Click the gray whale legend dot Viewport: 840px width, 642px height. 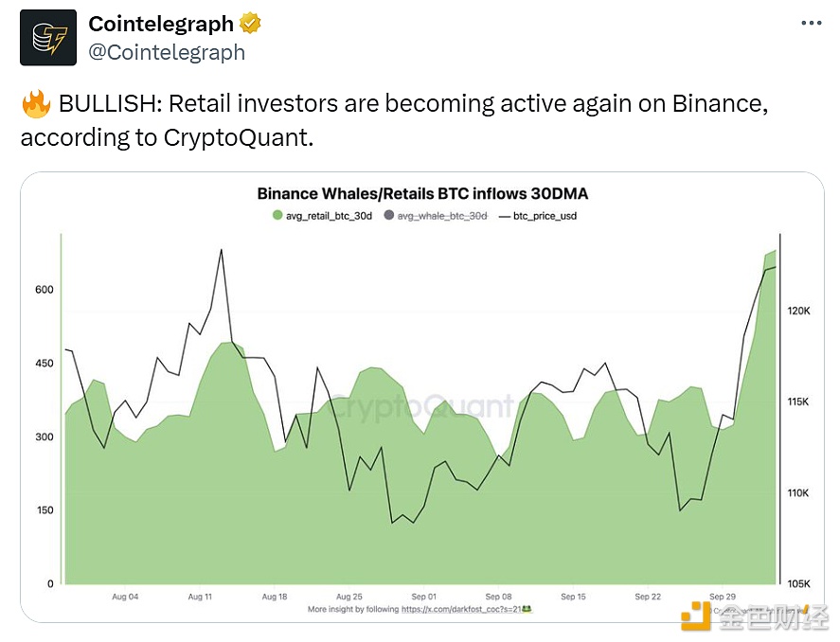(x=389, y=216)
